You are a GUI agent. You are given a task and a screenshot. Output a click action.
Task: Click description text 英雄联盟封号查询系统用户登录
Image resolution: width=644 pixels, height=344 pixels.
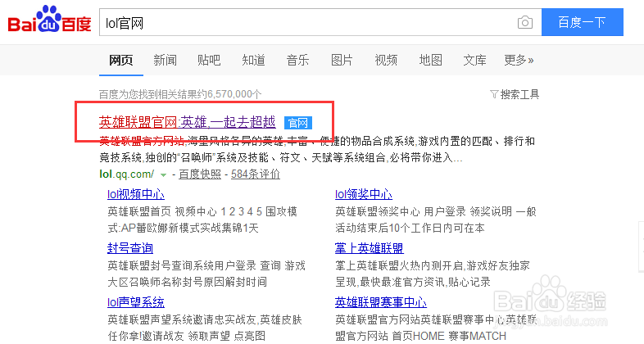[182, 266]
